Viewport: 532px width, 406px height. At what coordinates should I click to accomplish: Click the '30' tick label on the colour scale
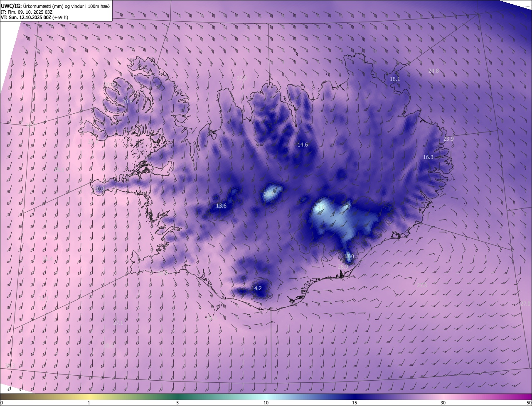443,403
